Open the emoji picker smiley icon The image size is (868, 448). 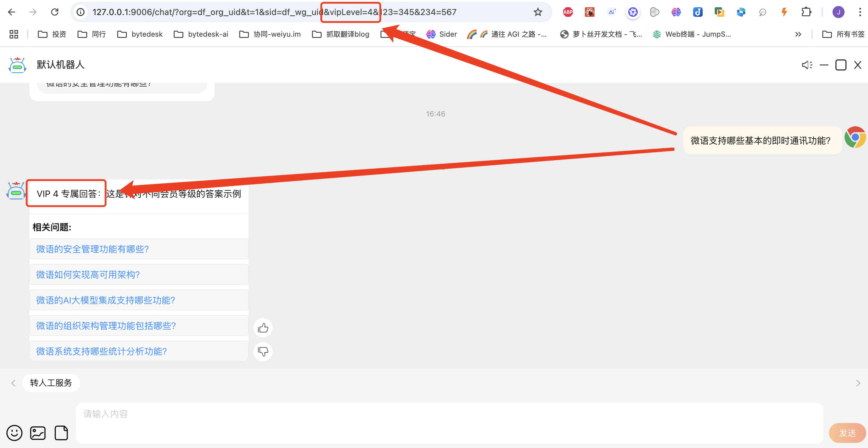(x=14, y=433)
